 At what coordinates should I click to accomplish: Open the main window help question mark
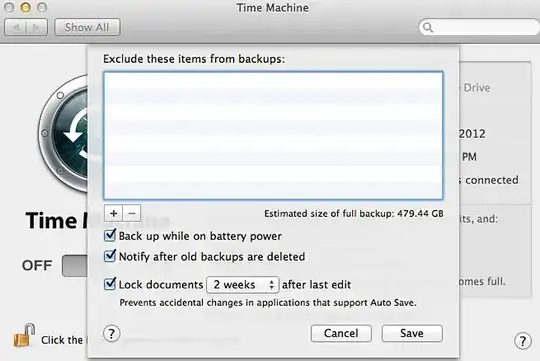[x=523, y=341]
